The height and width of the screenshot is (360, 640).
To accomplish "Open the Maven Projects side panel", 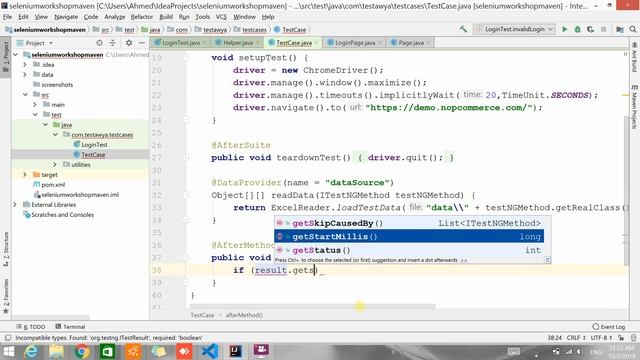I will coord(634,107).
